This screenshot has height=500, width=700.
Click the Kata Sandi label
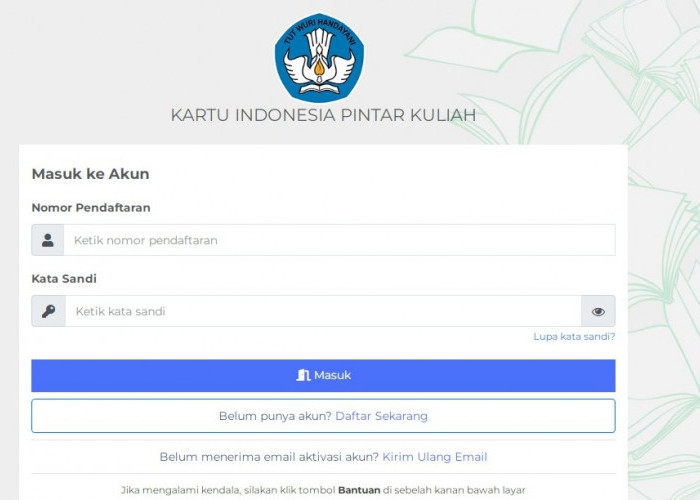pos(64,279)
